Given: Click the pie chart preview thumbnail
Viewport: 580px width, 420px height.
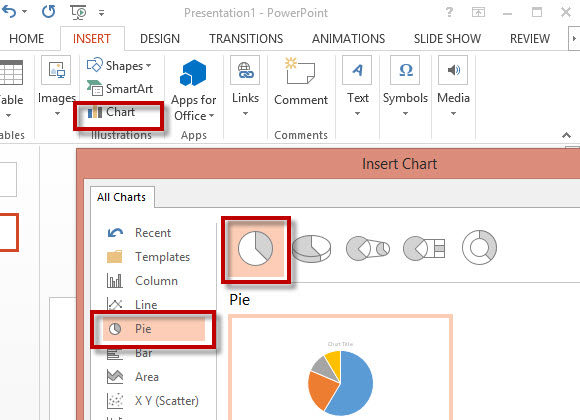Looking at the screenshot, I should pyautogui.click(x=340, y=367).
